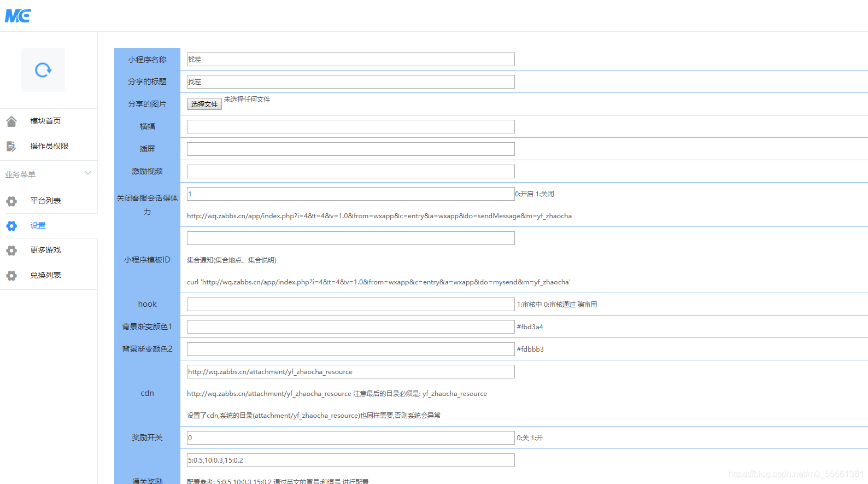Viewport: 868px width, 484px height.
Task: Click the 业务菜单 section header text
Action: pyautogui.click(x=20, y=174)
